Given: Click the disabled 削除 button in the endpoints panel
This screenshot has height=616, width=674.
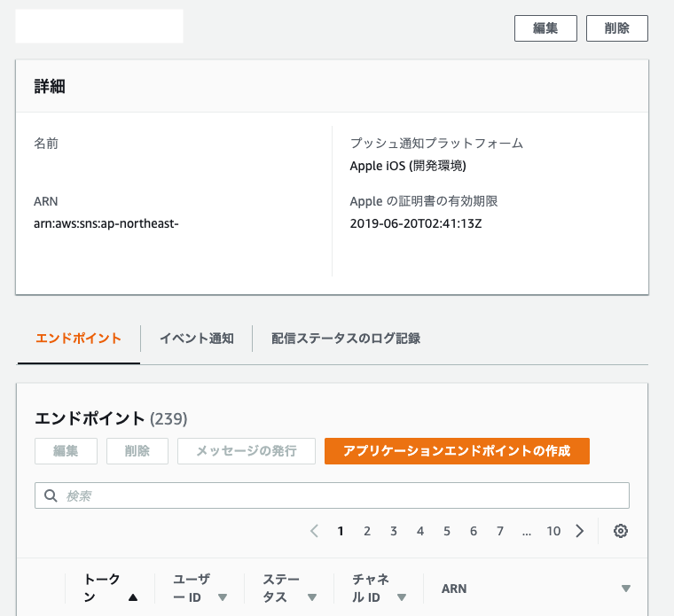Looking at the screenshot, I should click(137, 451).
